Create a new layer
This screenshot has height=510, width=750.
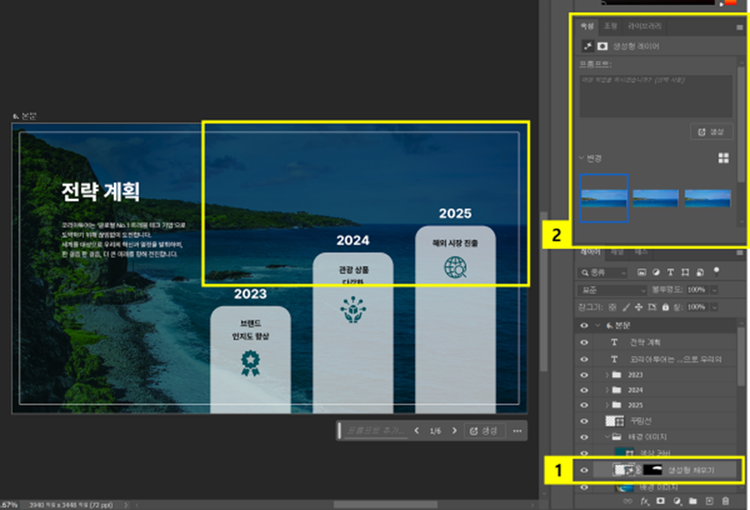(709, 501)
